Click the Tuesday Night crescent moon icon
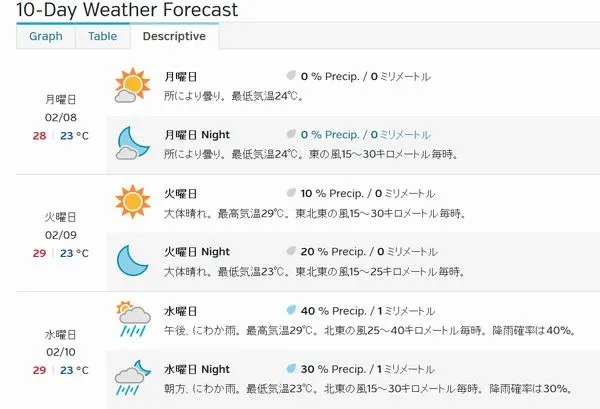Image resolution: width=600 pixels, height=409 pixels. tap(132, 261)
